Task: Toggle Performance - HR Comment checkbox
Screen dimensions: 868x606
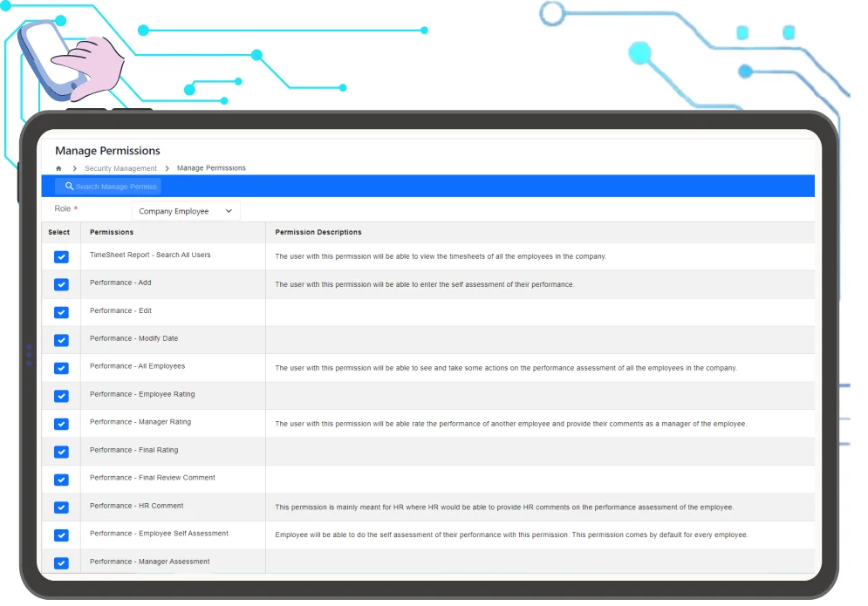Action: pyautogui.click(x=61, y=507)
